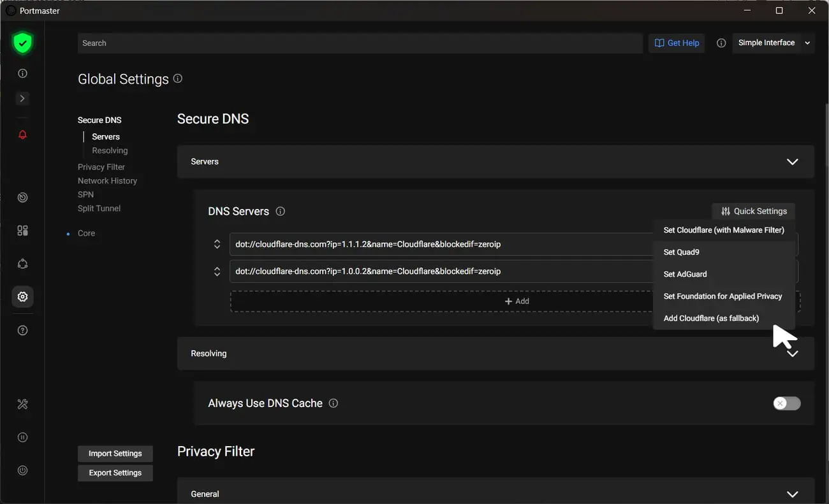
Task: Go to Network History in settings navigation
Action: tap(107, 181)
